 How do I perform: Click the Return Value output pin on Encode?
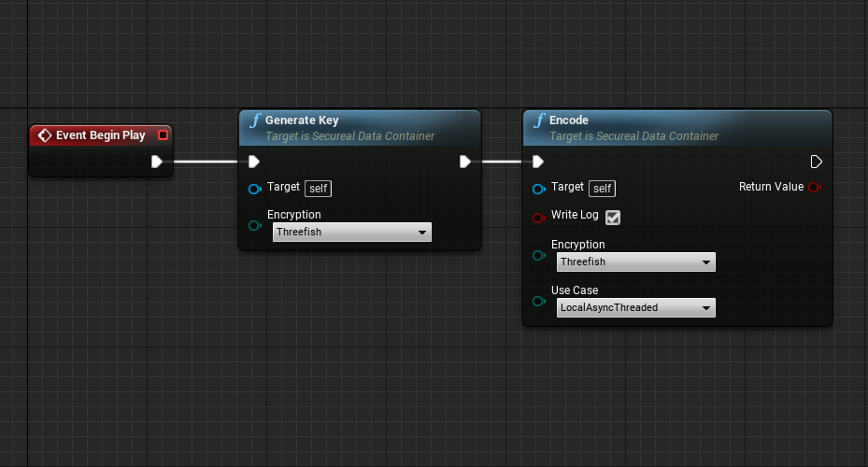coord(814,188)
